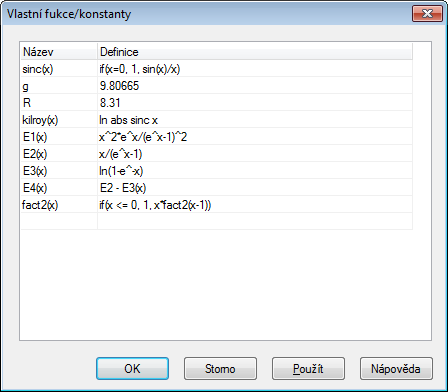Image resolution: width=448 pixels, height=392 pixels.
Task: Edit the definition ln(1-e^-x)
Action: coord(255,171)
